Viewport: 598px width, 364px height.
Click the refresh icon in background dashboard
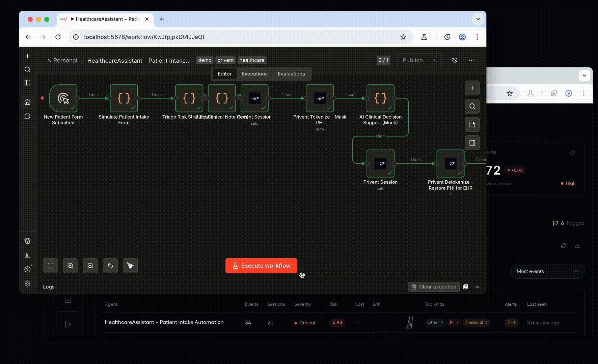pos(564,246)
